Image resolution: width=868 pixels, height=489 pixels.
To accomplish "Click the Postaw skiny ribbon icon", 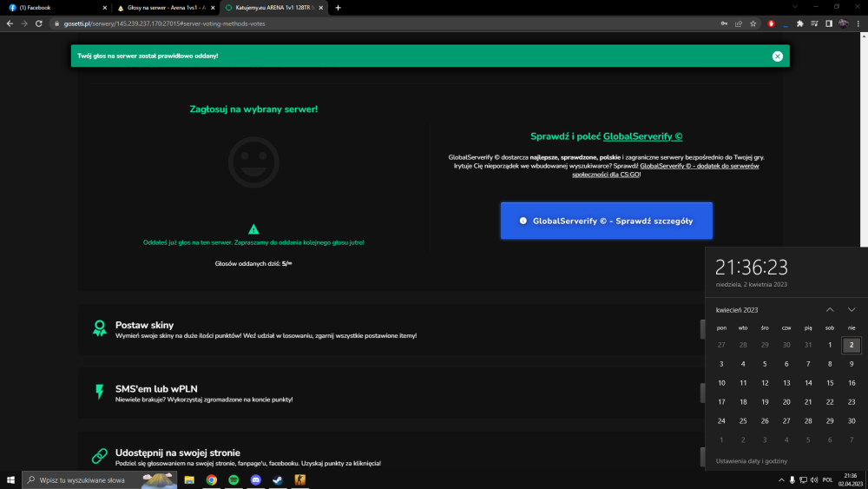I will 100,328.
